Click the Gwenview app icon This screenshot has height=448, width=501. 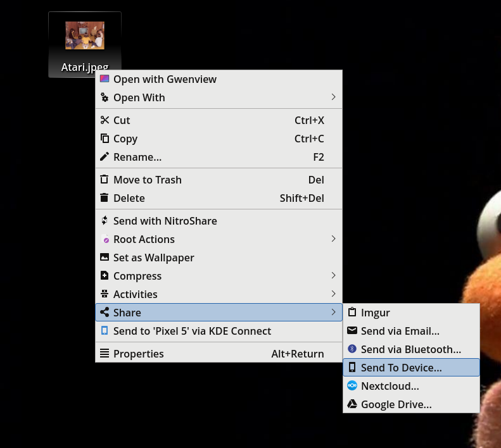pyautogui.click(x=105, y=78)
